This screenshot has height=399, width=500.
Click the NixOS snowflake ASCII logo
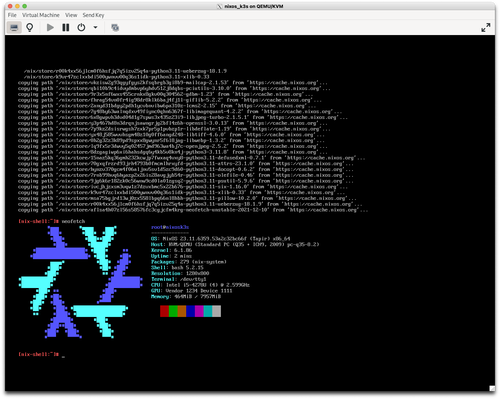pos(80,282)
